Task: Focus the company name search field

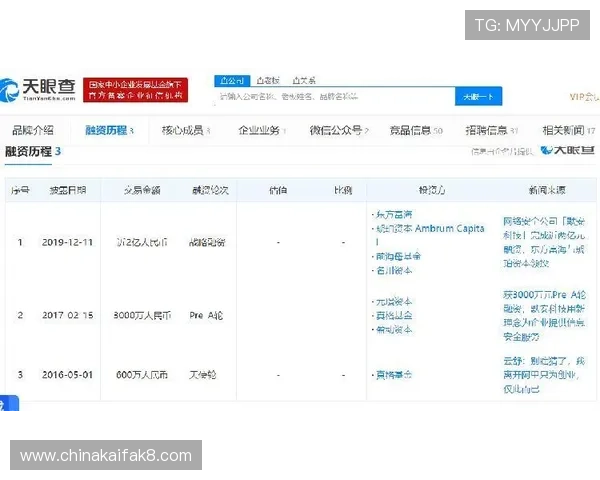Action: pos(334,96)
